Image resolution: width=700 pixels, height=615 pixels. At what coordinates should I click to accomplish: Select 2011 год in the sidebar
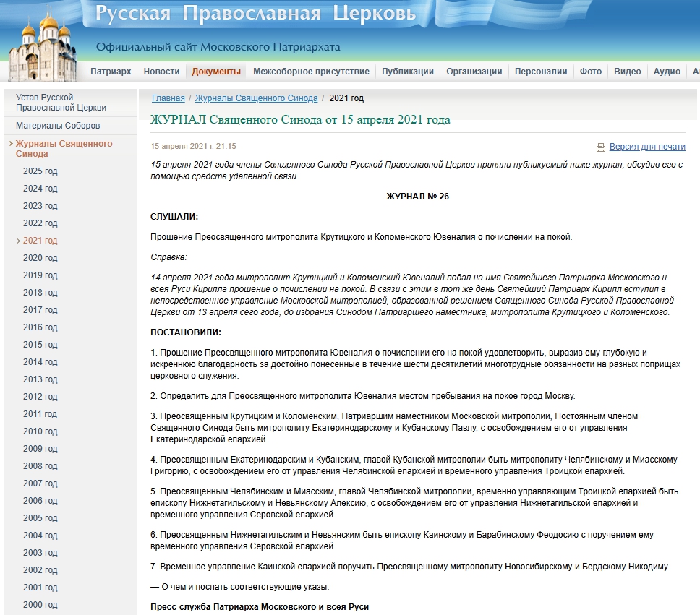(x=40, y=413)
